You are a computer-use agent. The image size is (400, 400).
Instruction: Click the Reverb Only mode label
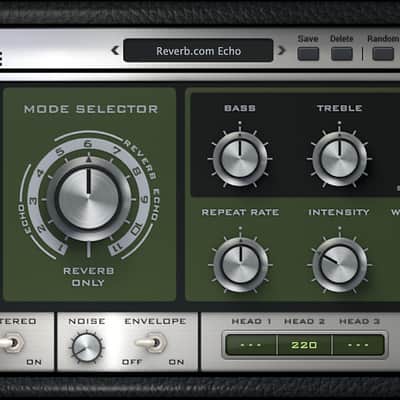click(89, 277)
